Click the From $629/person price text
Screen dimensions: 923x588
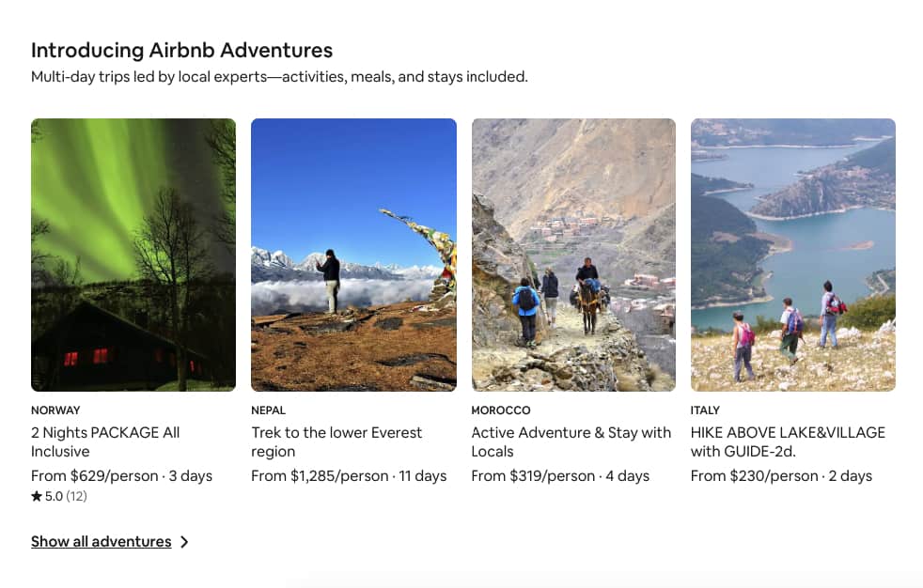pos(94,476)
